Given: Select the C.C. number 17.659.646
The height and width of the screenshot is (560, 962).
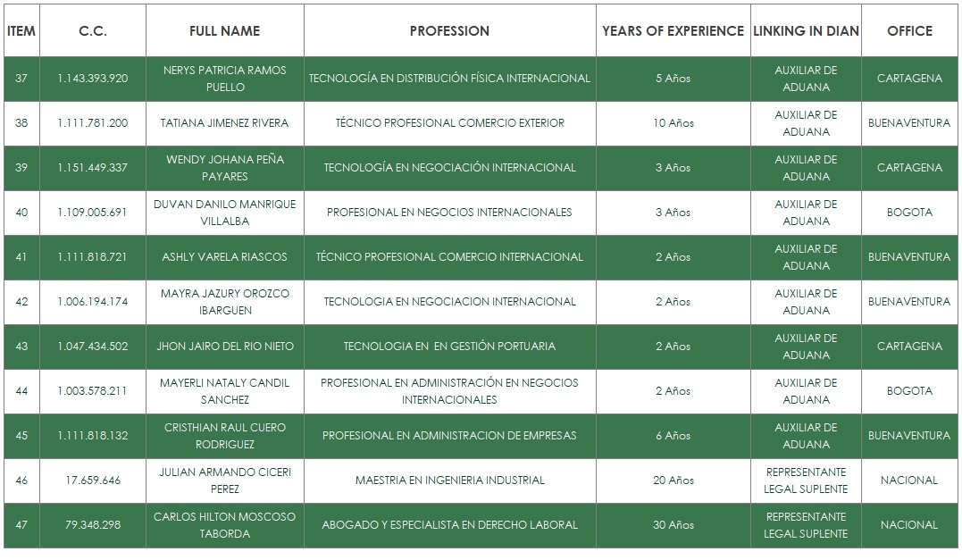Looking at the screenshot, I should point(92,481).
